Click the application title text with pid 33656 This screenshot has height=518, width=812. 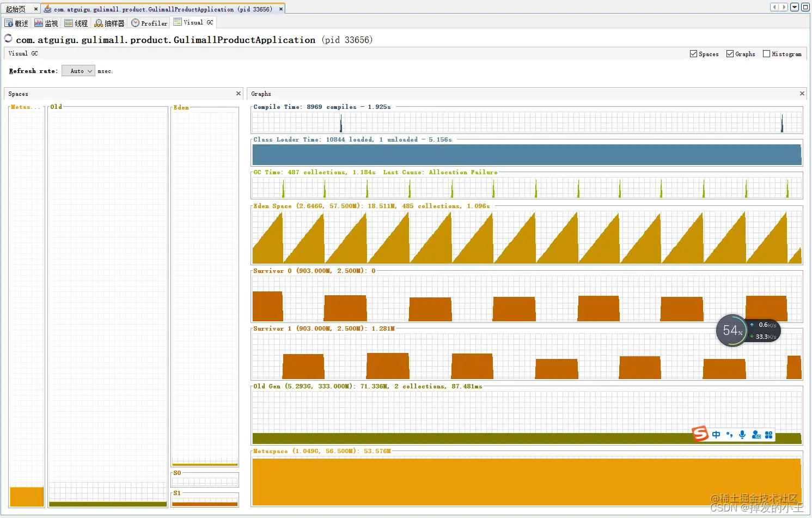pos(194,40)
